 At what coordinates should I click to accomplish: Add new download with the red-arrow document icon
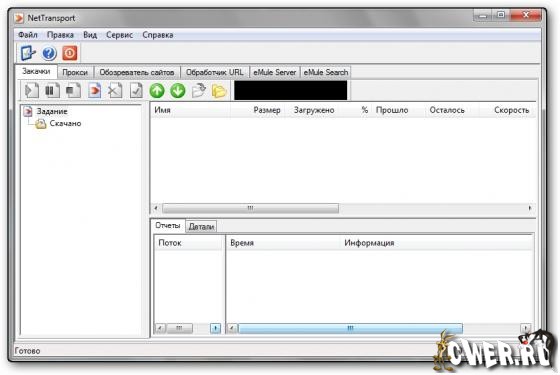tap(94, 91)
